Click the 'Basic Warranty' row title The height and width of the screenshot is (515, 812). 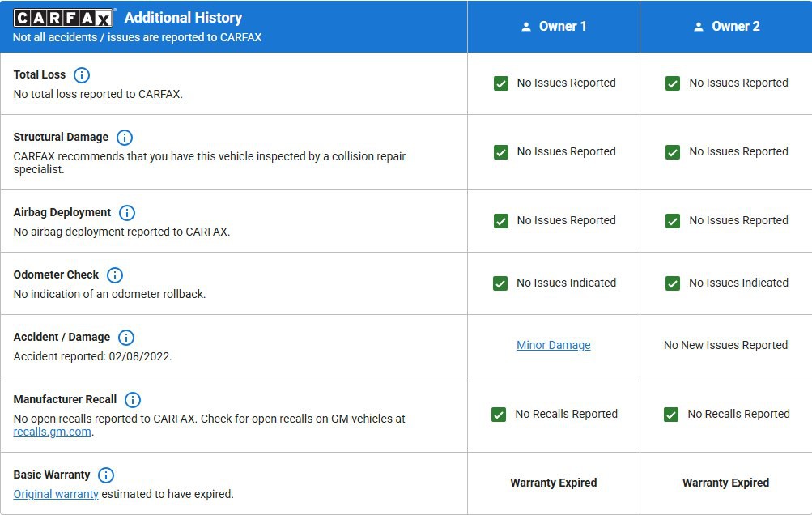(52, 475)
